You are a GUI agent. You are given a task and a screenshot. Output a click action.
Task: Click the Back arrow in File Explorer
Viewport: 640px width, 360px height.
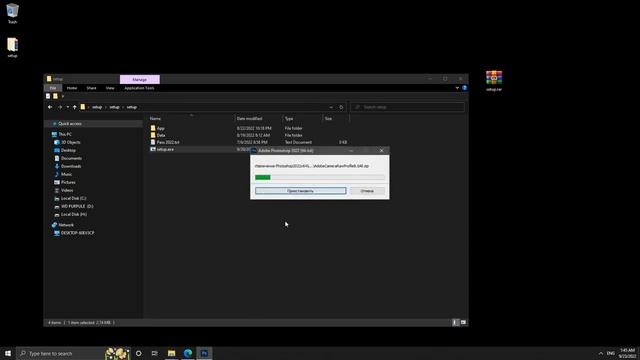pyautogui.click(x=50, y=107)
